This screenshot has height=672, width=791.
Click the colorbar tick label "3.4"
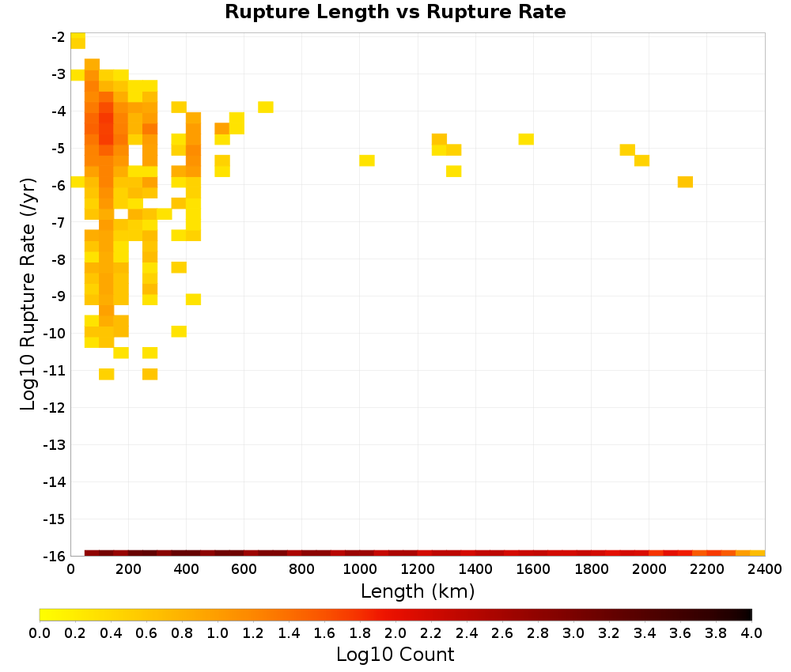645,633
